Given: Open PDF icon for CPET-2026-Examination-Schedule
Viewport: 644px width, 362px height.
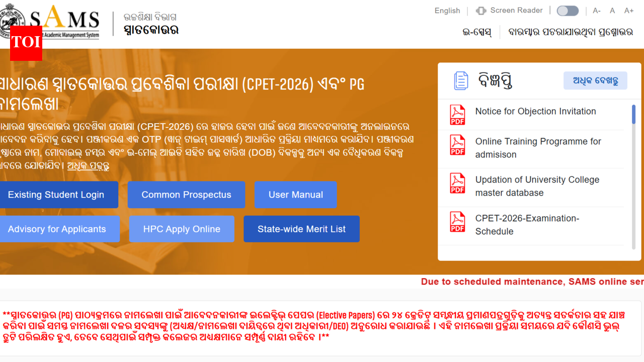Looking at the screenshot, I should 457,222.
